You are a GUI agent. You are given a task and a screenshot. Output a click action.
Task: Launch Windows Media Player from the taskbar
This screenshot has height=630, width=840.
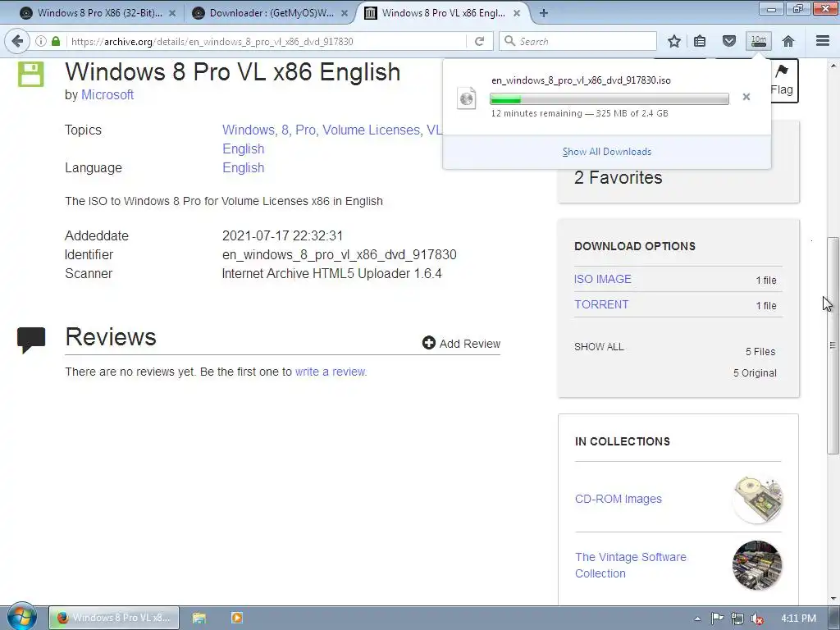pyautogui.click(x=236, y=618)
